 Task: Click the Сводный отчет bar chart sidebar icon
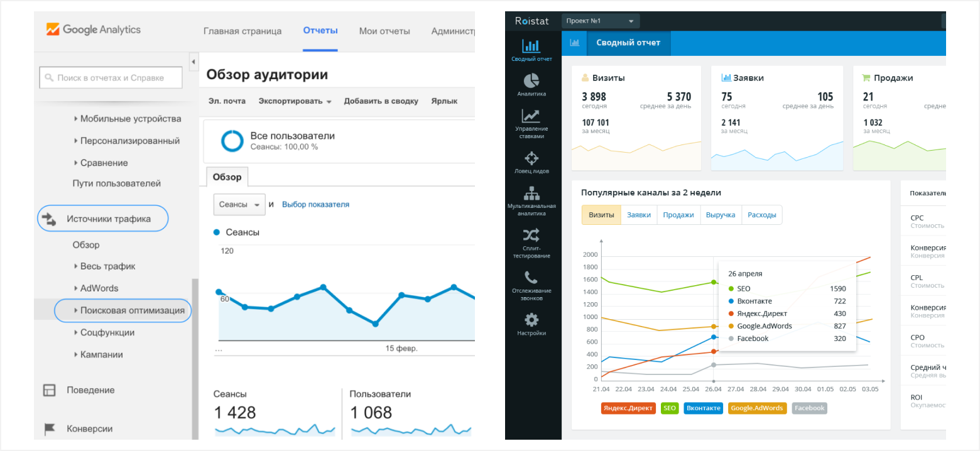531,46
